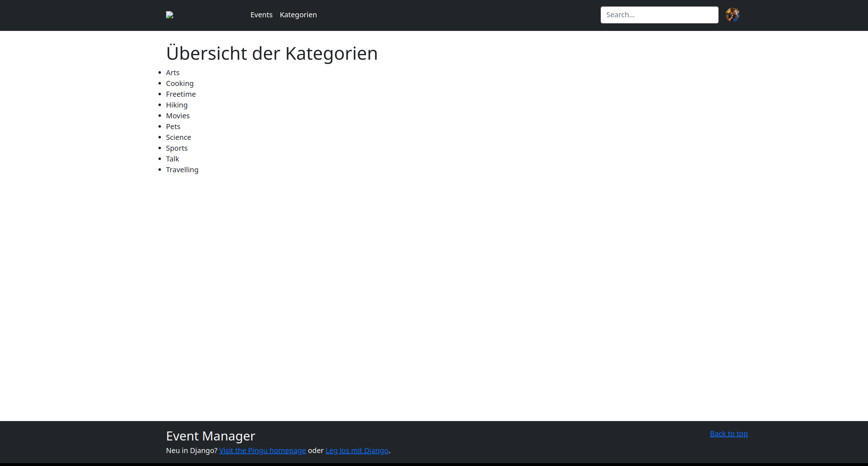Click the Kategorien navigation menu icon
The image size is (868, 466).
(x=299, y=14)
